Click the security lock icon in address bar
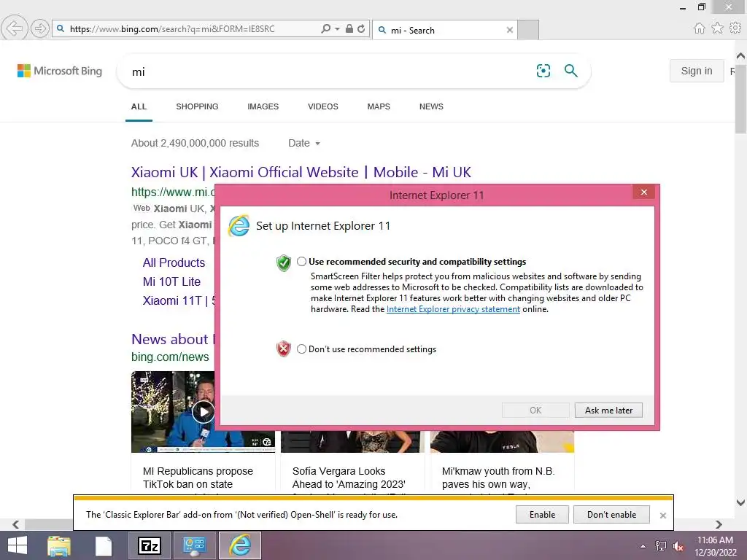Viewport: 747px width, 560px height. [349, 28]
